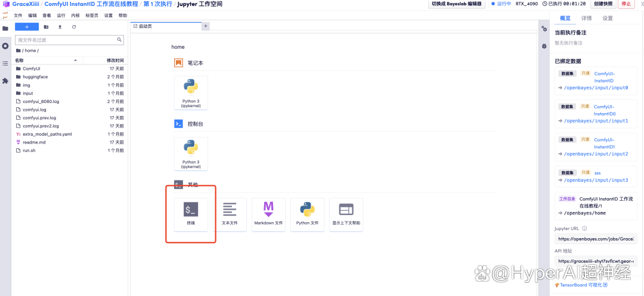Open the 运行 menu
Viewport: 644px width, 296px height.
click(x=61, y=15)
